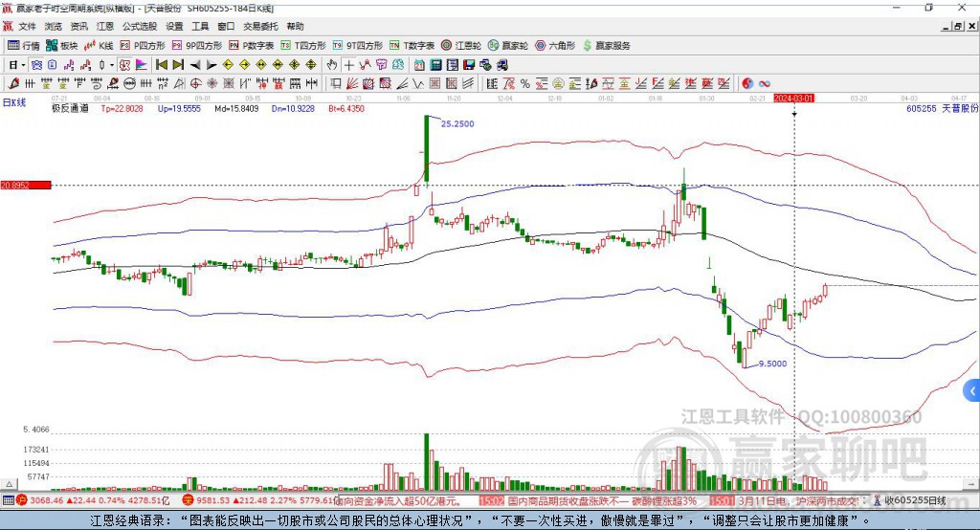Jump to last bar with skip-forward icon

[x=178, y=65]
